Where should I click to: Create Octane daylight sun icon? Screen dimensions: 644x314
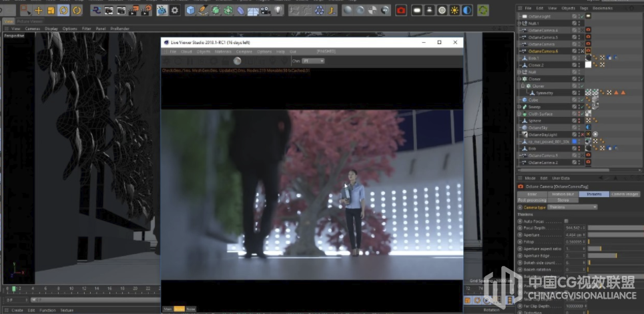454,10
